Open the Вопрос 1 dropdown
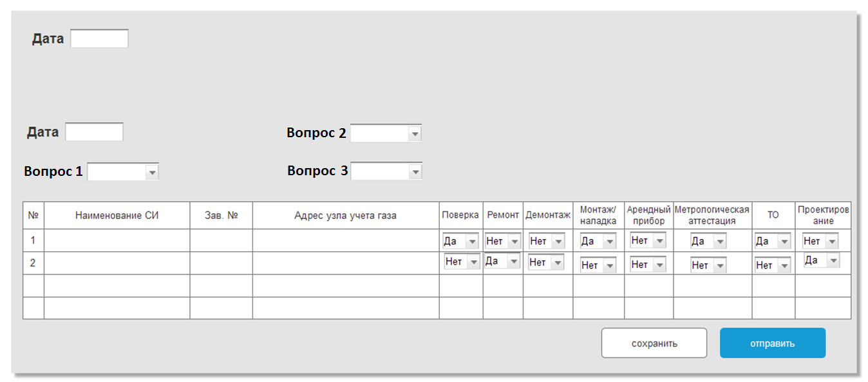Image resolution: width=868 pixels, height=382 pixels. coord(123,172)
